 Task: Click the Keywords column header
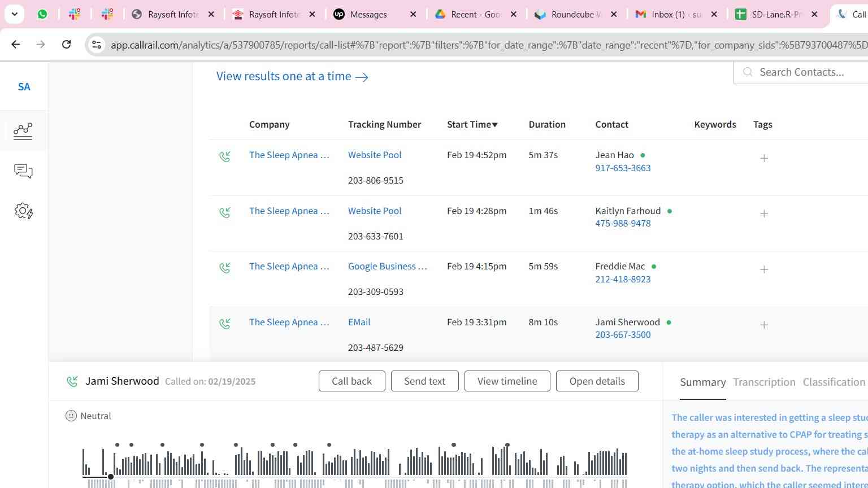tap(715, 124)
